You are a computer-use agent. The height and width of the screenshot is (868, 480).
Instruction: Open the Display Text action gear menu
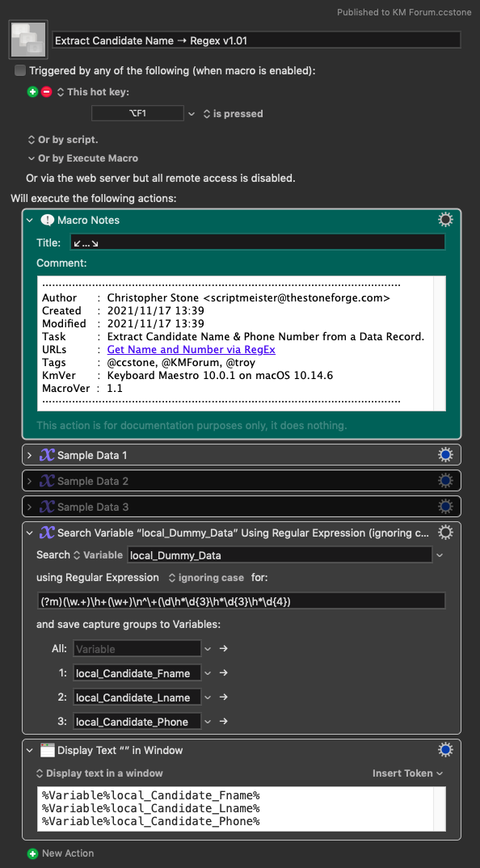pyautogui.click(x=445, y=750)
